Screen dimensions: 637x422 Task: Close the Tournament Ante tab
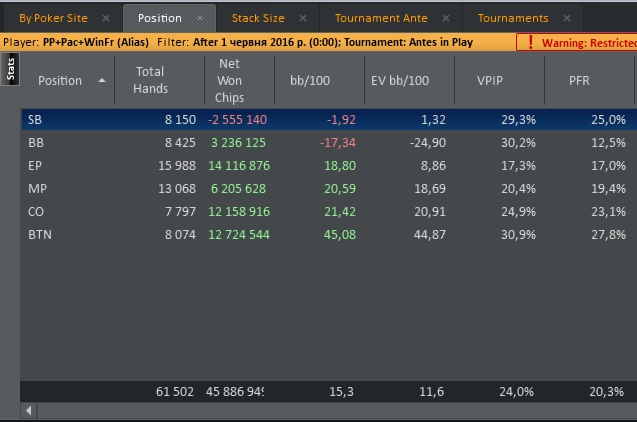click(x=446, y=18)
